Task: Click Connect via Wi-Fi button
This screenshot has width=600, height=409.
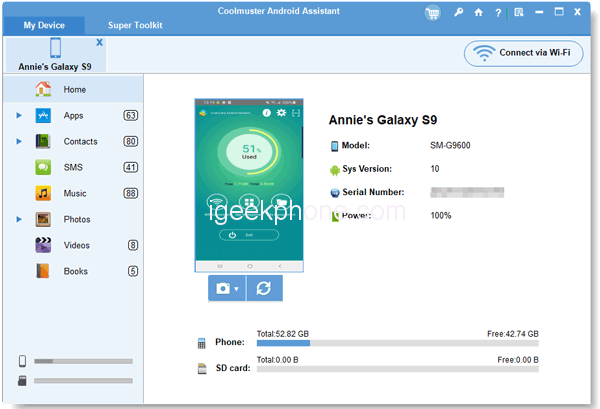Action: (523, 53)
